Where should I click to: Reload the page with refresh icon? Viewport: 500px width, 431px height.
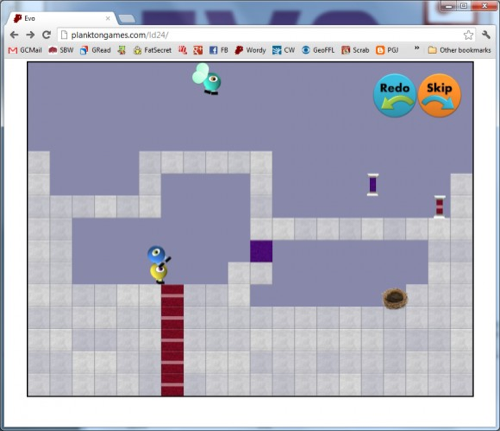pos(47,35)
